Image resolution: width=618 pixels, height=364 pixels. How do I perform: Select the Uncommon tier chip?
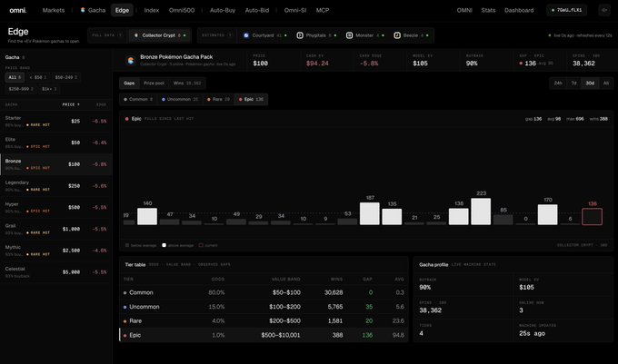(180, 100)
